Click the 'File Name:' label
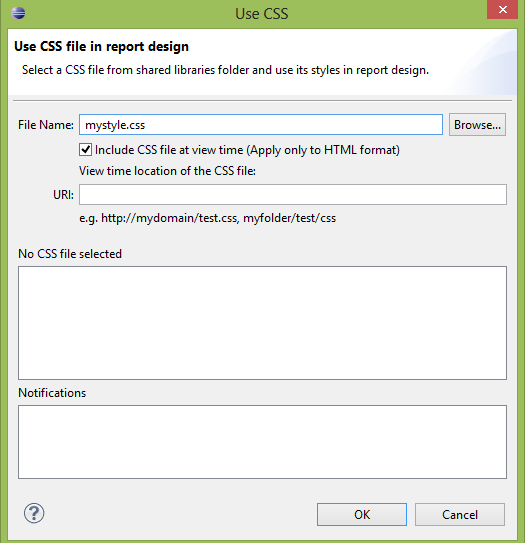This screenshot has width=525, height=543. (x=46, y=125)
